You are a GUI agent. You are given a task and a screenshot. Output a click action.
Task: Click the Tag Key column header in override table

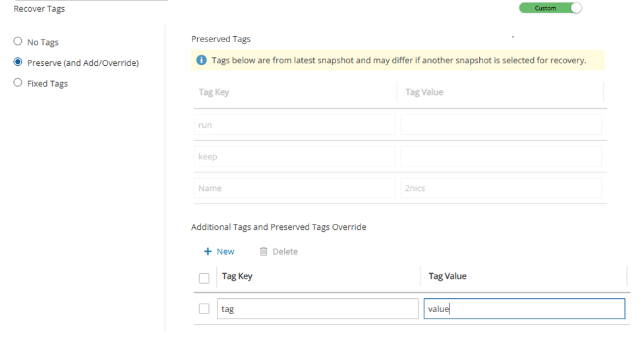click(237, 276)
